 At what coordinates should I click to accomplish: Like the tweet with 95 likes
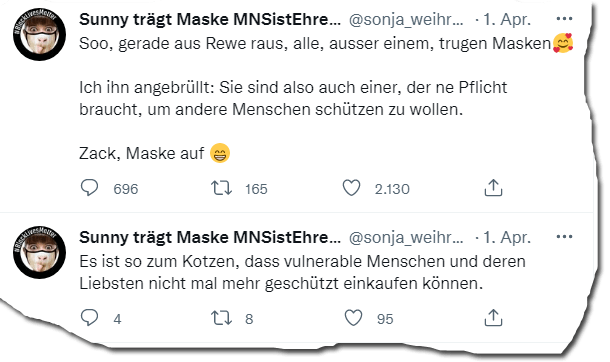353,318
